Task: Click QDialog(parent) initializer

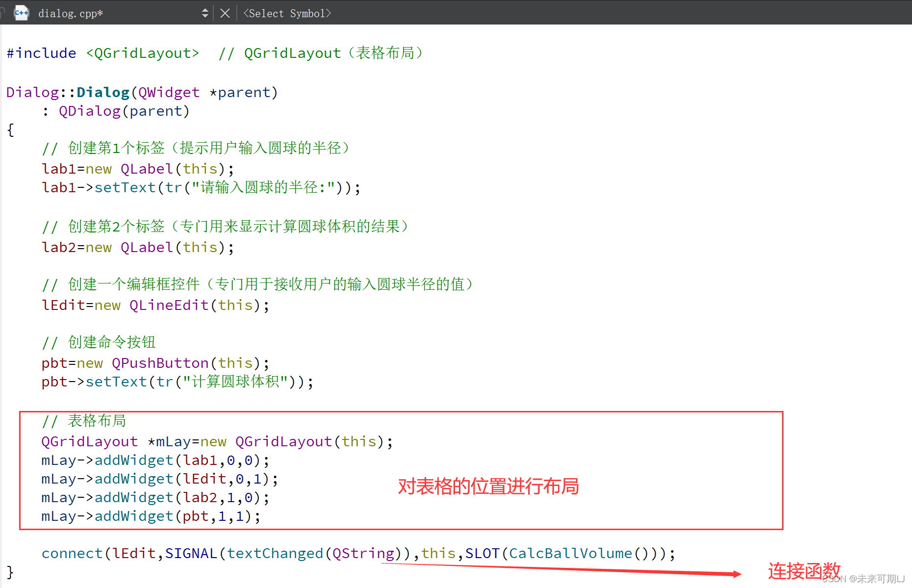Action: (x=124, y=111)
